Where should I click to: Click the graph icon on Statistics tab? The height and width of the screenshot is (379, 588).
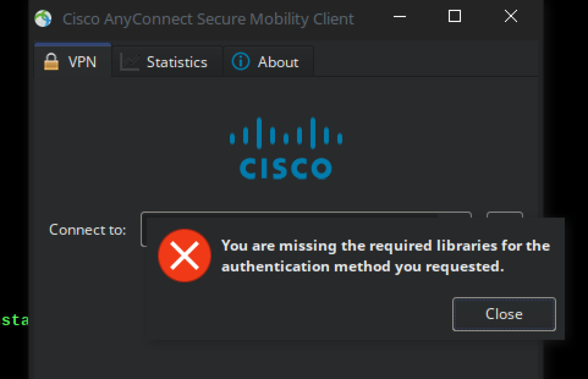pos(129,62)
